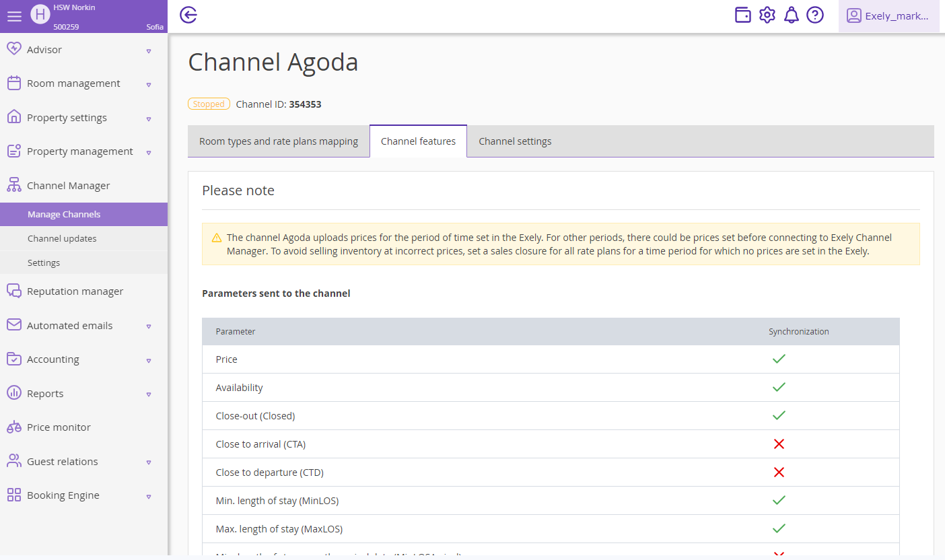
Task: Click the HSW Norkin property avatar
Action: click(40, 14)
